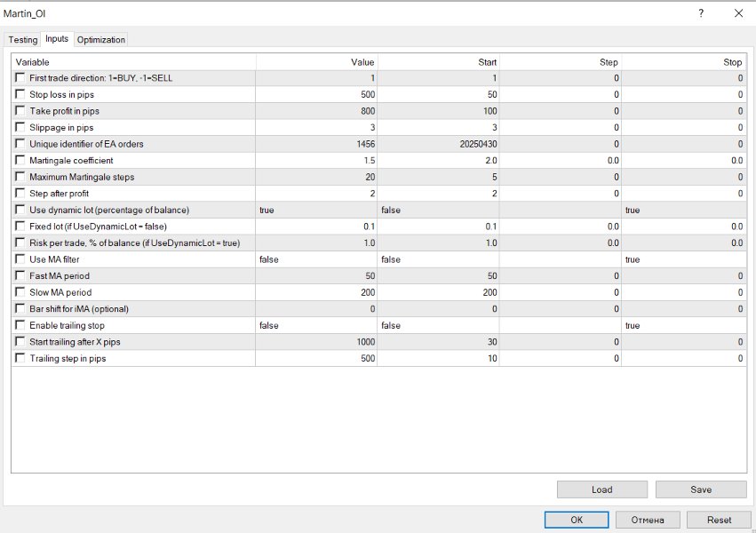
Task: Click the help question mark icon
Action: tap(701, 13)
